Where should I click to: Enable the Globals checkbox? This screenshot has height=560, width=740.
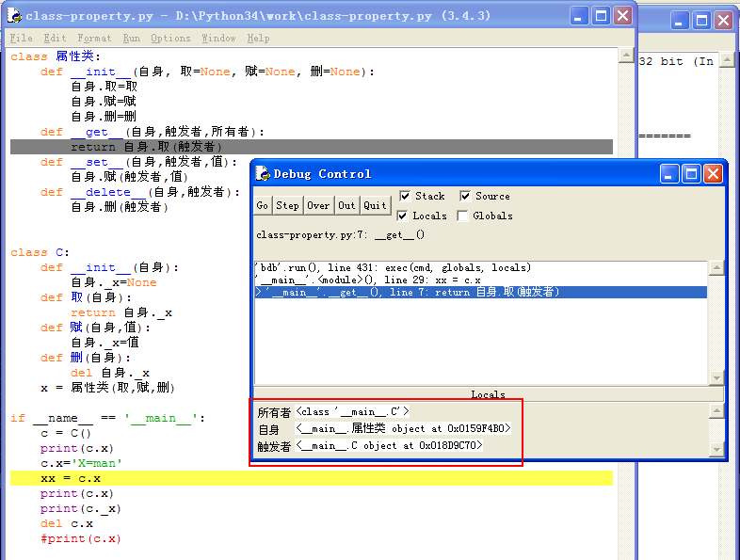(465, 216)
